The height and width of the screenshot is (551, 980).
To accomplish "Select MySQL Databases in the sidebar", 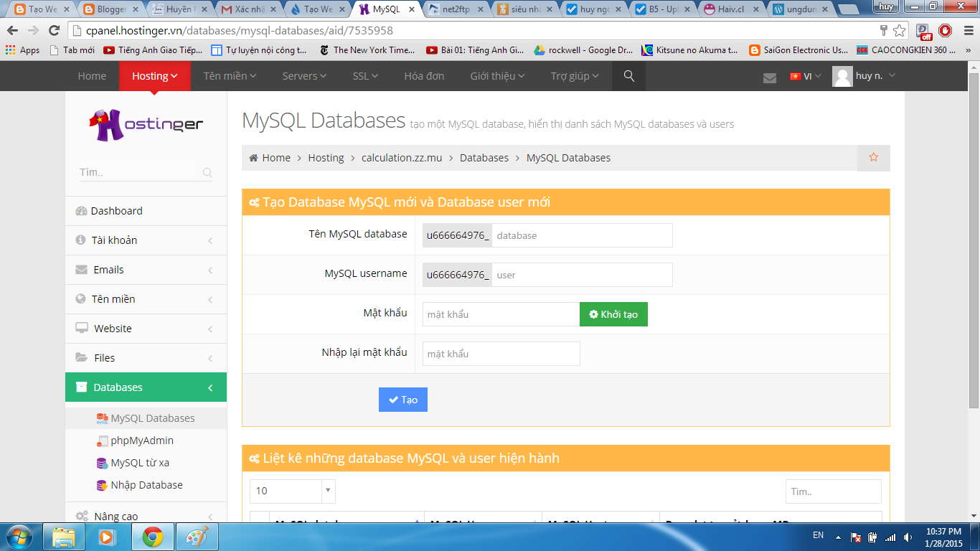I will 146,418.
